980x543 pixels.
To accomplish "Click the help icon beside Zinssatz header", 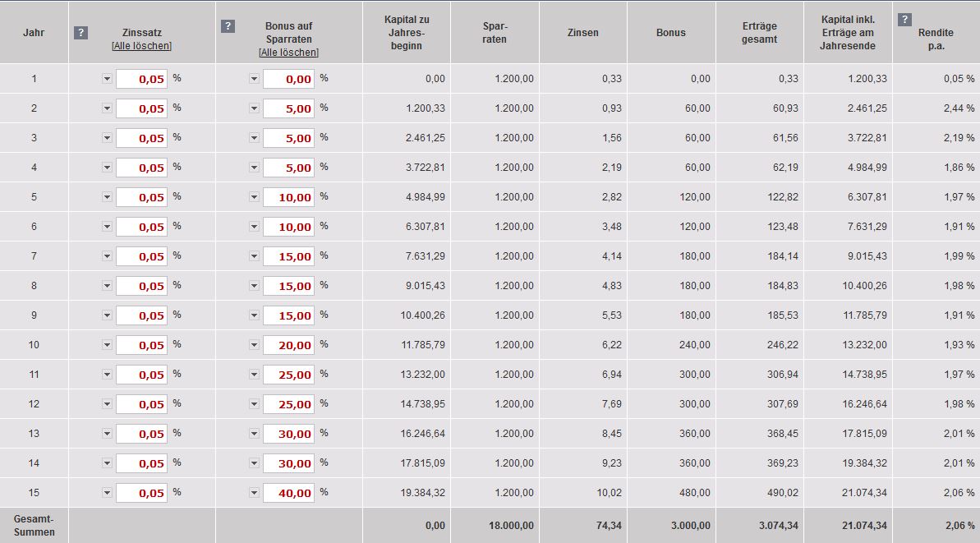I will click(x=81, y=33).
